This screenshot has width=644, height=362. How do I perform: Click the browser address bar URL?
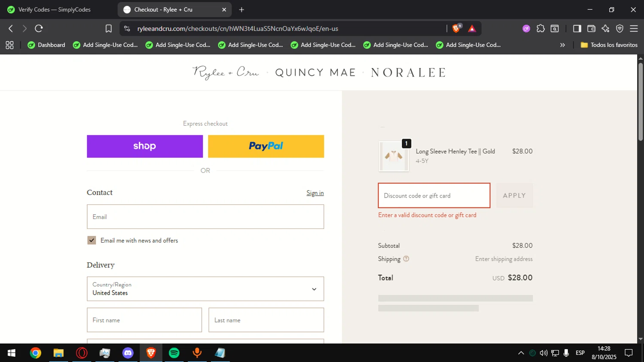pos(238,29)
